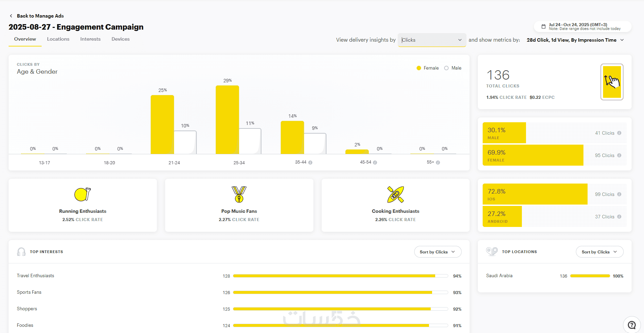Click the info icon beside 99 Clicks

pyautogui.click(x=619, y=194)
